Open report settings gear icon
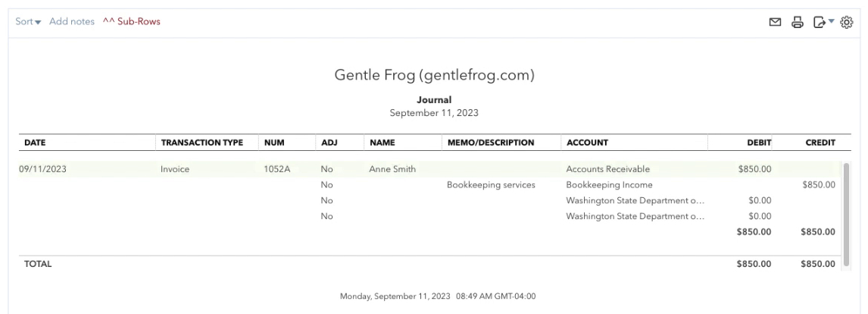 coord(846,22)
